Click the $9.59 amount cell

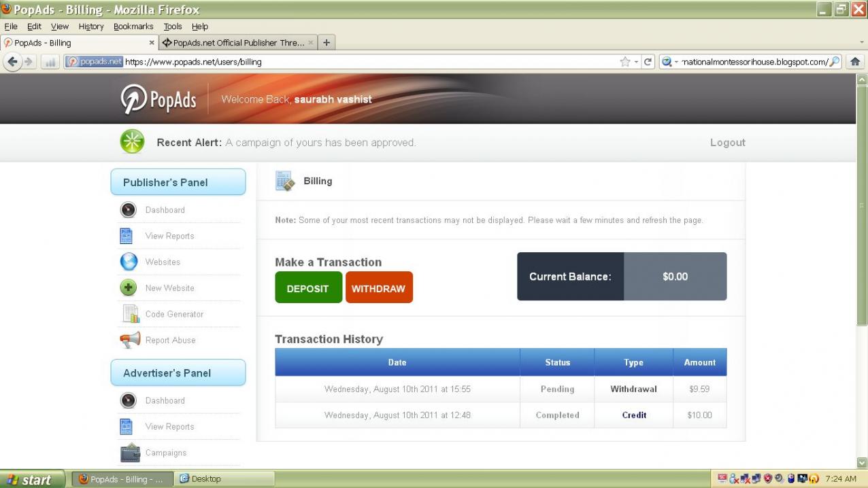[700, 389]
